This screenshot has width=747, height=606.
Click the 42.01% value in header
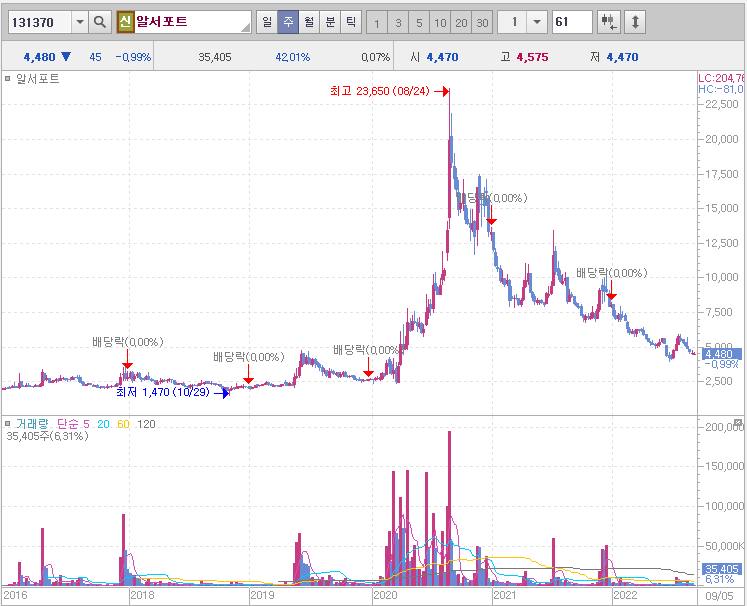[x=293, y=57]
